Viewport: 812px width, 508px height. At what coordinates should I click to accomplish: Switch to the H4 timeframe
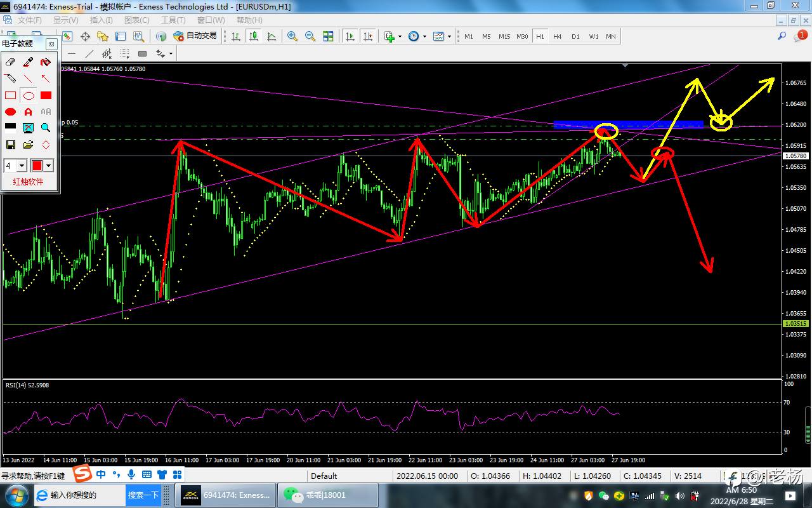557,36
